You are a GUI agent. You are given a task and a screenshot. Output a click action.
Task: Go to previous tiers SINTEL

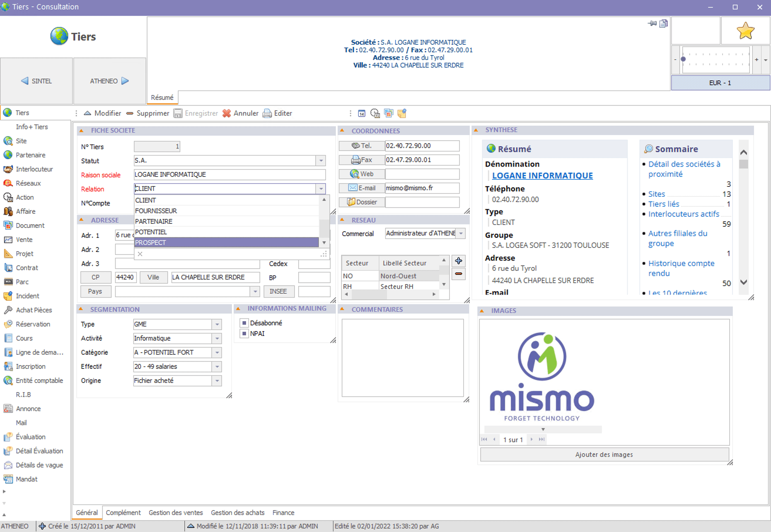click(36, 81)
